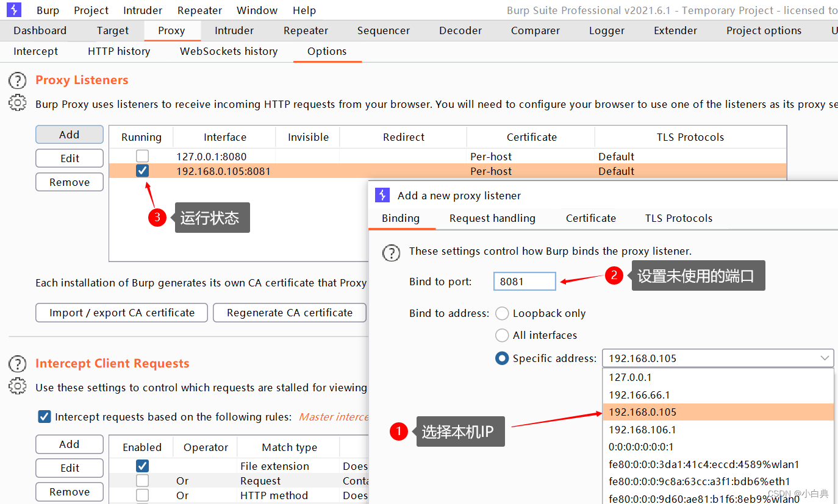This screenshot has width=838, height=504.
Task: Open Intercept Client Requests help icon
Action: [x=18, y=364]
